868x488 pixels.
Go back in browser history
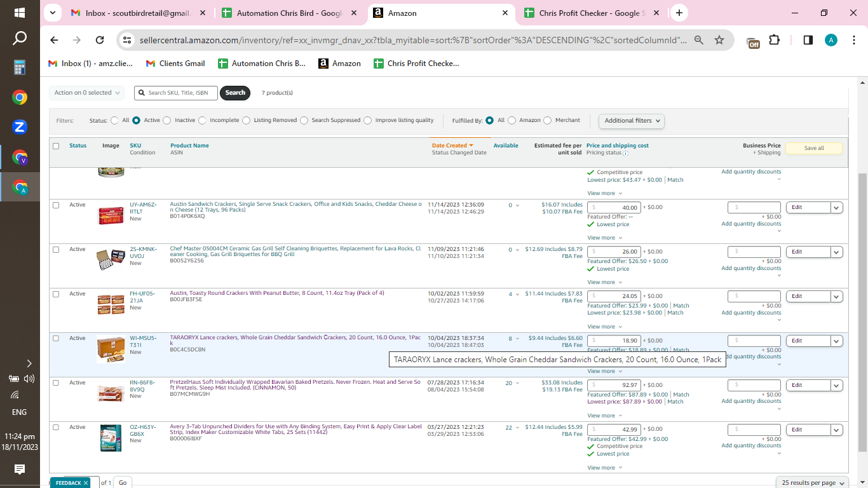click(x=54, y=40)
